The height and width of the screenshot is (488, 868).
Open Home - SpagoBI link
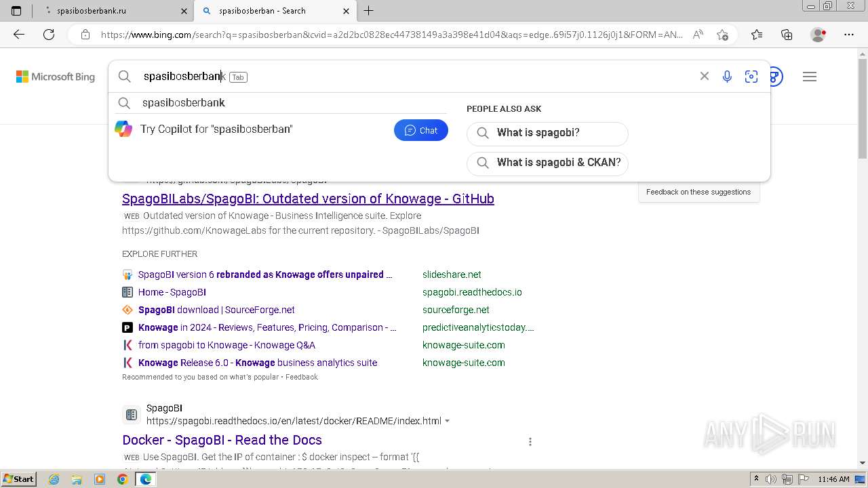coord(172,292)
